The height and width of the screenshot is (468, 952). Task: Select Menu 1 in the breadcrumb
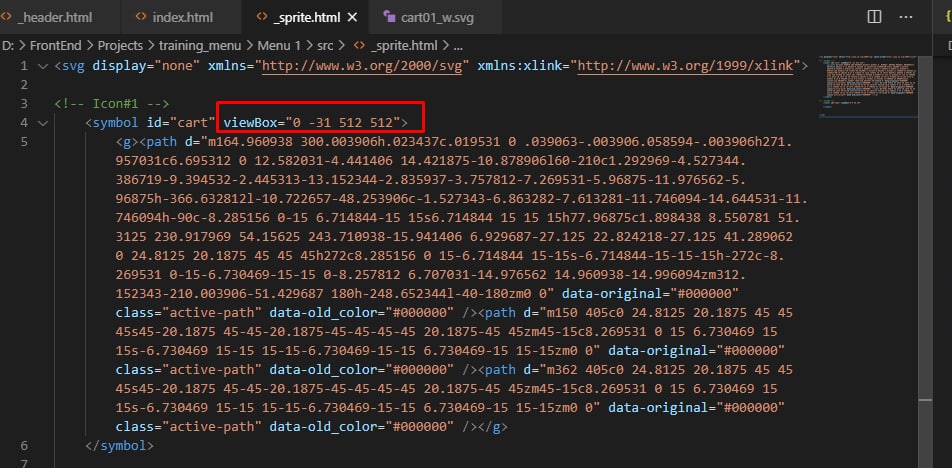coord(279,46)
